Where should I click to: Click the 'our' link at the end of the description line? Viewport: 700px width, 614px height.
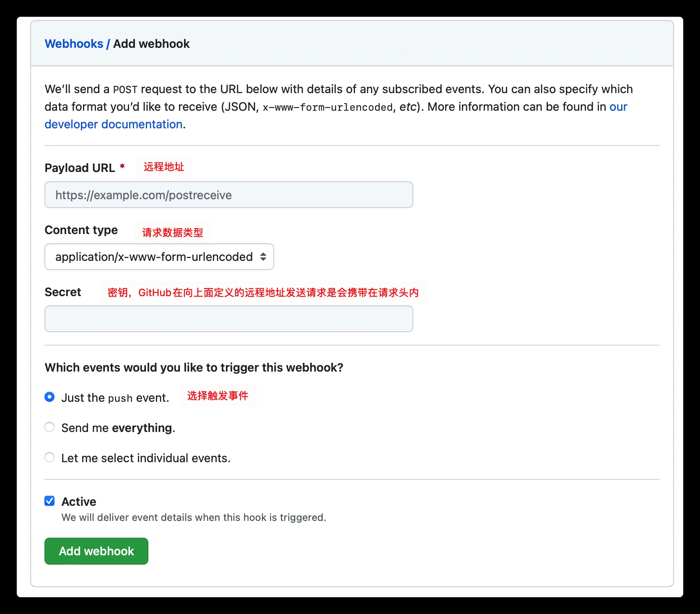coord(618,107)
